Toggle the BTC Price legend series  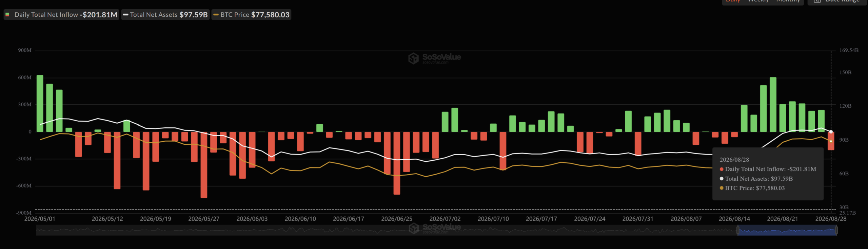tap(251, 15)
